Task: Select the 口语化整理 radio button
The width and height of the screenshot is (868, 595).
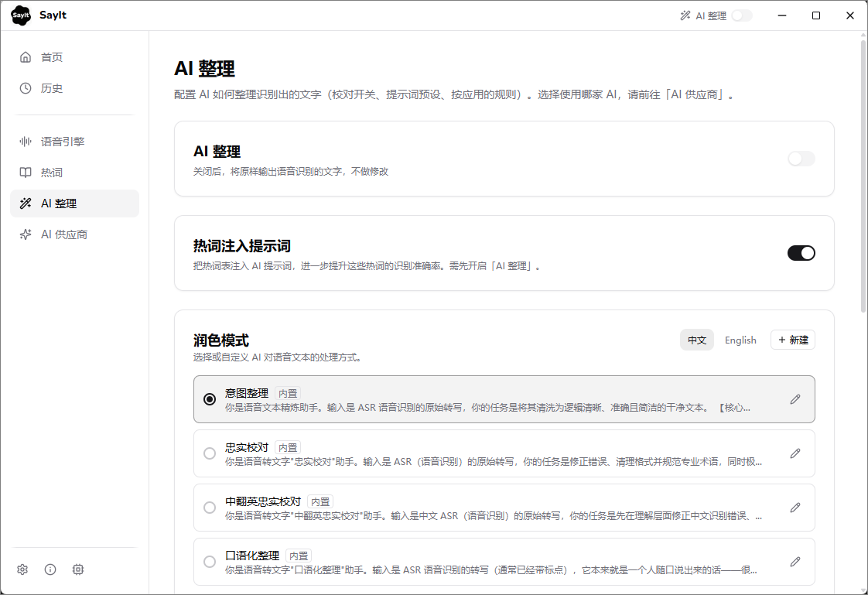Action: tap(209, 562)
